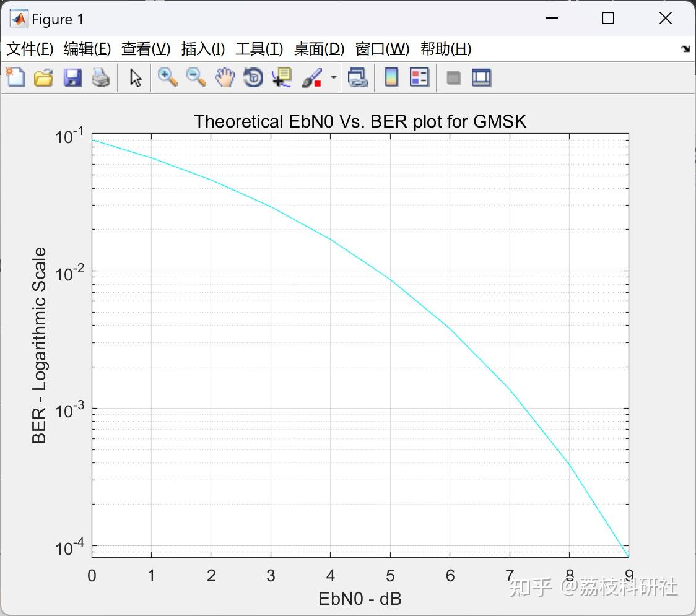This screenshot has width=696, height=616.
Task: Create a new figure
Action: pos(15,77)
